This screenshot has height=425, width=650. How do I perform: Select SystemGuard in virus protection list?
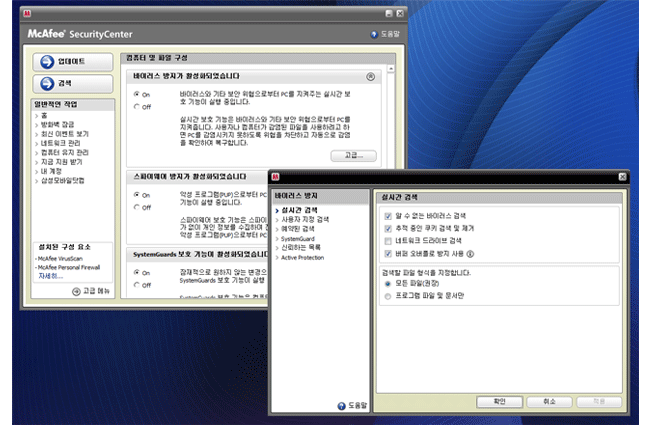tap(298, 239)
